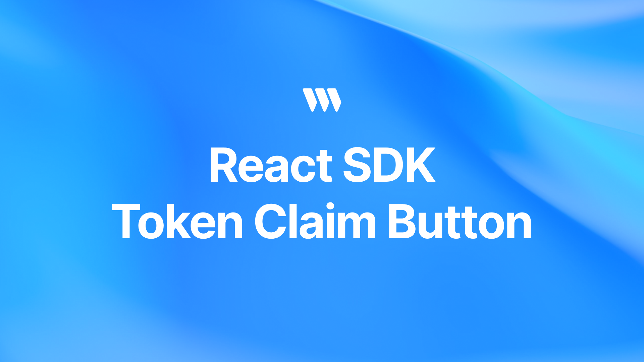Select the React SDK heading text

click(x=322, y=164)
